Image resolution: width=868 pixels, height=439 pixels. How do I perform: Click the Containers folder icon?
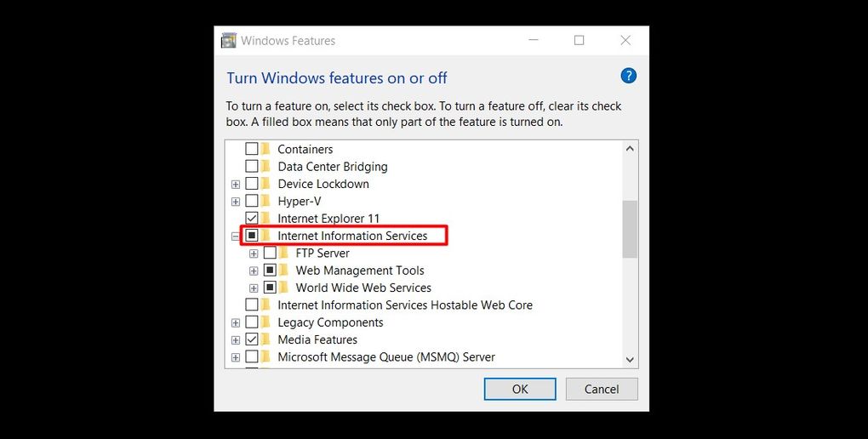(266, 149)
